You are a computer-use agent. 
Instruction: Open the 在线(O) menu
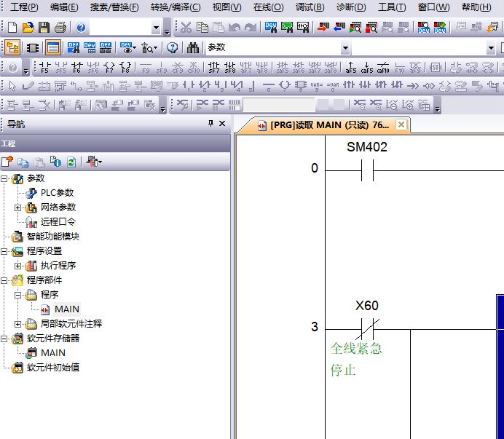pos(268,7)
